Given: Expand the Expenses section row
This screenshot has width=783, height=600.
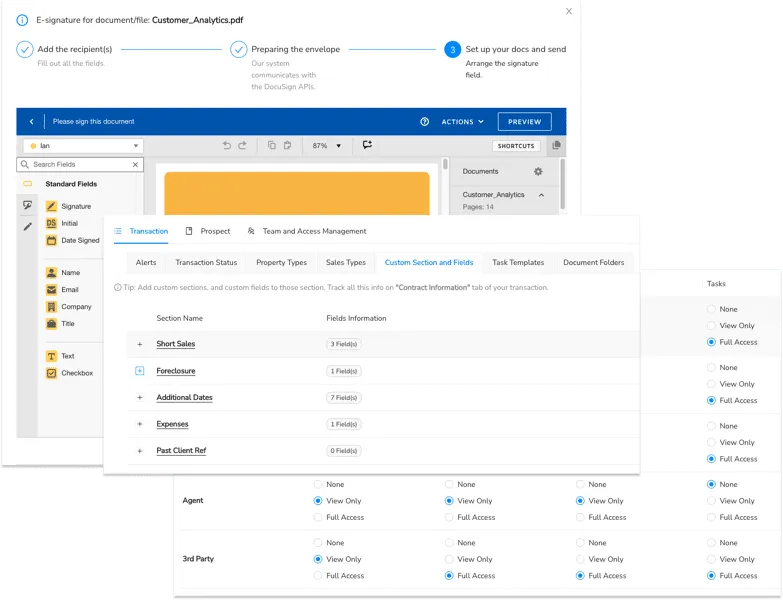Looking at the screenshot, I should [x=140, y=424].
